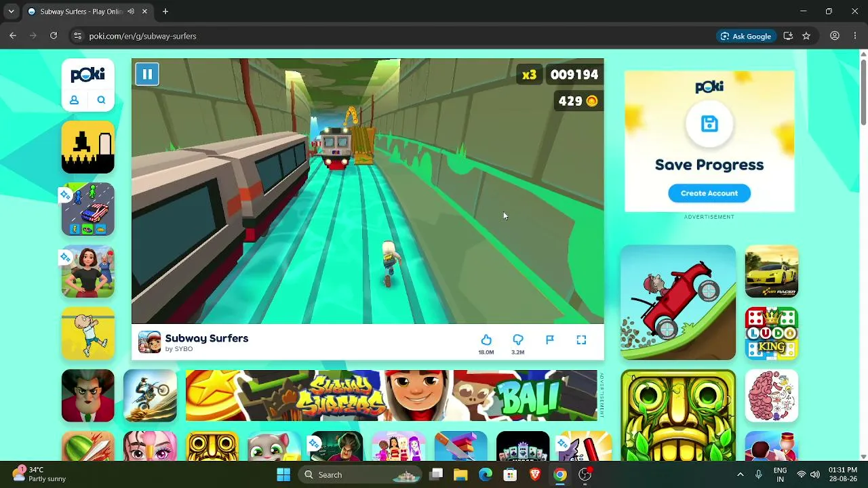This screenshot has height=488, width=868.
Task: Pause the Subway Surfers game
Action: (147, 74)
